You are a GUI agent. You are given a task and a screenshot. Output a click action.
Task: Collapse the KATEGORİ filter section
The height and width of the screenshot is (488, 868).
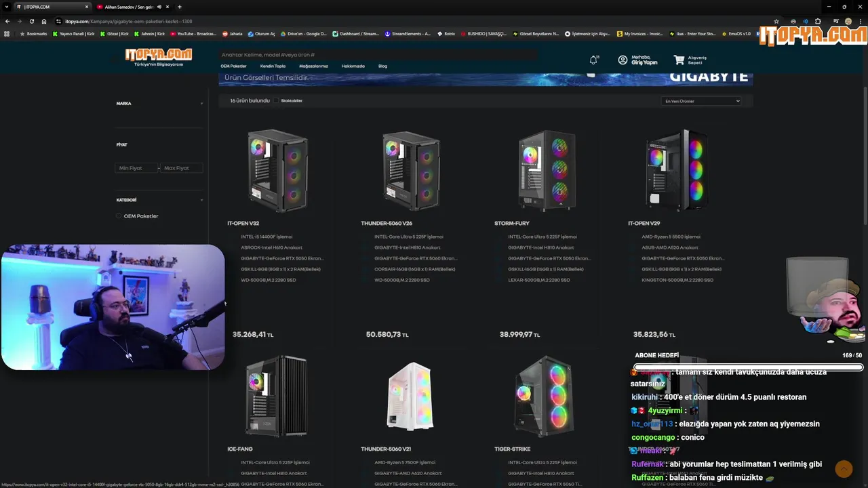pyautogui.click(x=159, y=200)
